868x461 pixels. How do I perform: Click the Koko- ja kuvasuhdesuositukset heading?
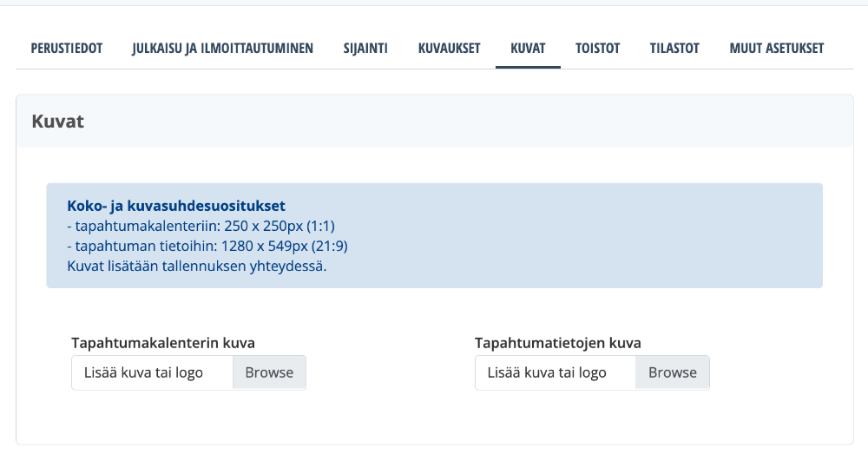click(176, 207)
